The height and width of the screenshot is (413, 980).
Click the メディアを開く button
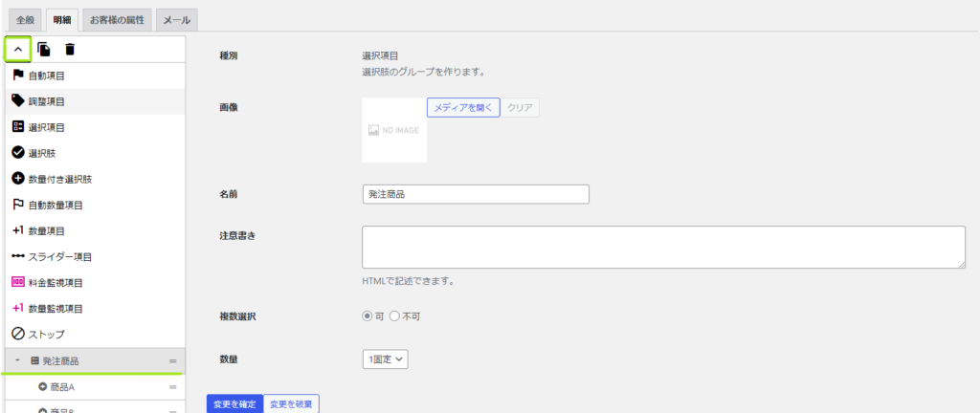(463, 108)
